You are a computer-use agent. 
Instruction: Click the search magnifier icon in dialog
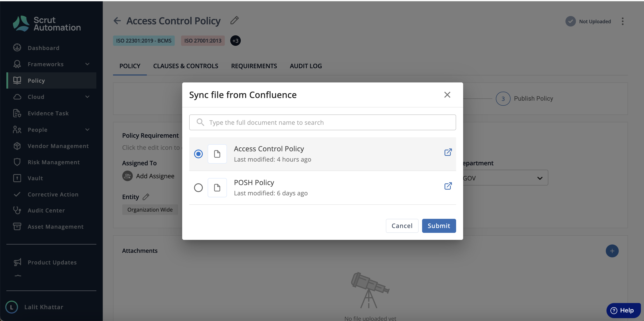pyautogui.click(x=200, y=122)
